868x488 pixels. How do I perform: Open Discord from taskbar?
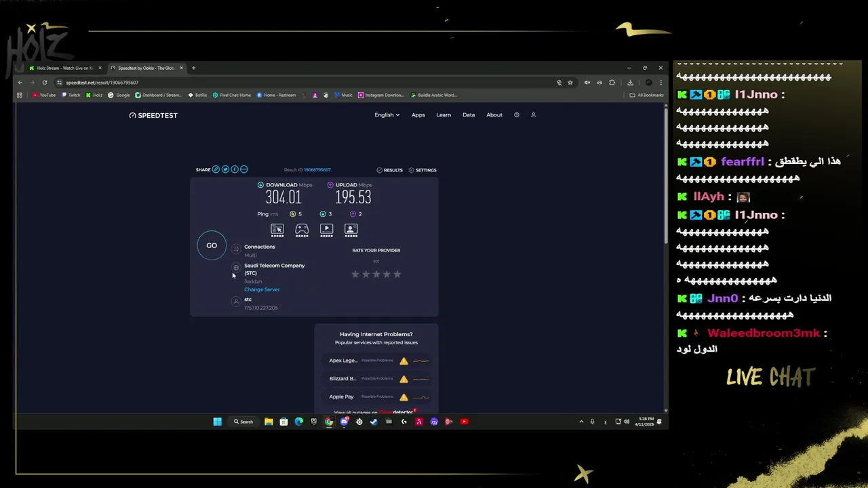[x=344, y=422]
